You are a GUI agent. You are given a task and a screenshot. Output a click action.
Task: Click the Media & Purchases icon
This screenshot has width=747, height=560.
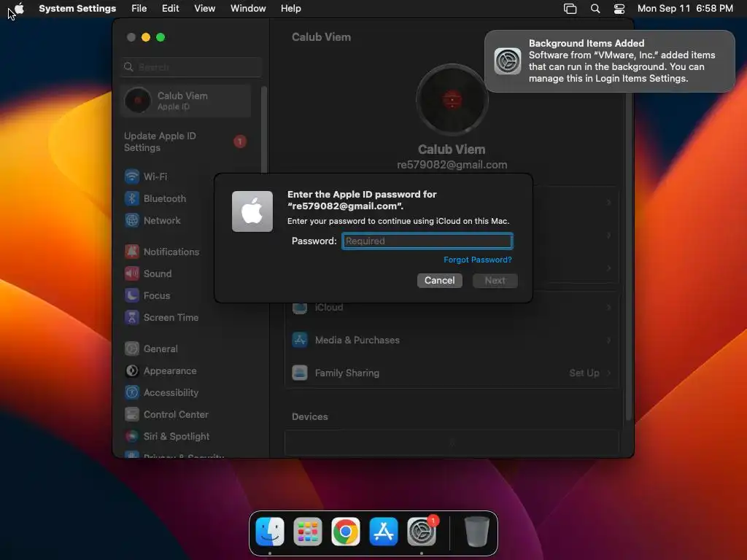300,340
